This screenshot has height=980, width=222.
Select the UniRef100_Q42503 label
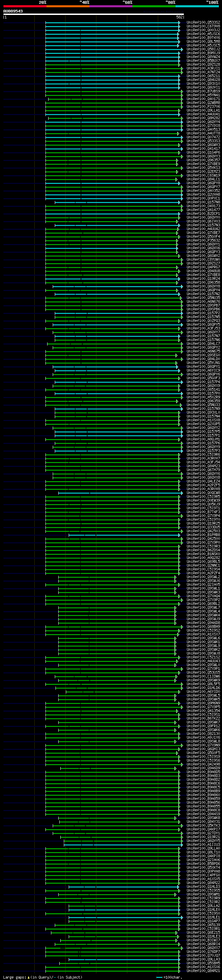(203, 531)
